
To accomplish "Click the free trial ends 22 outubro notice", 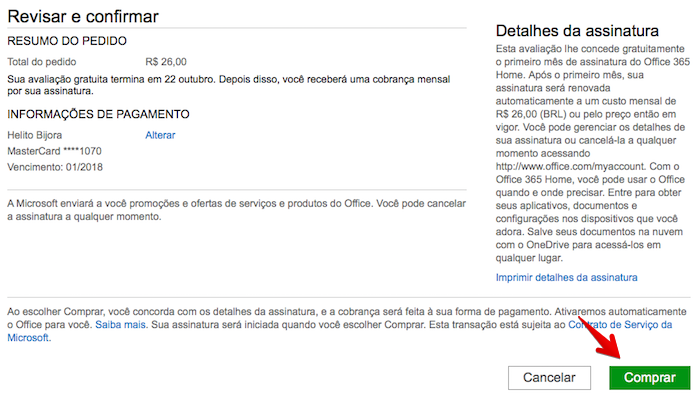I will pos(229,85).
